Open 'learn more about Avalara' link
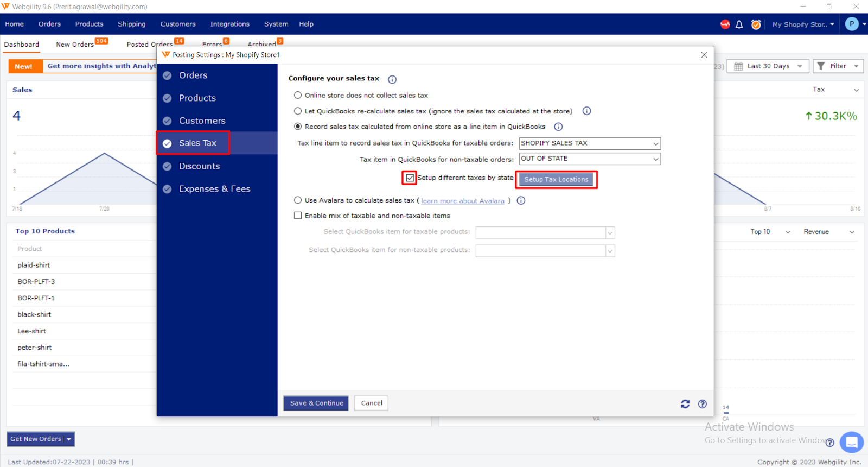 tap(463, 201)
